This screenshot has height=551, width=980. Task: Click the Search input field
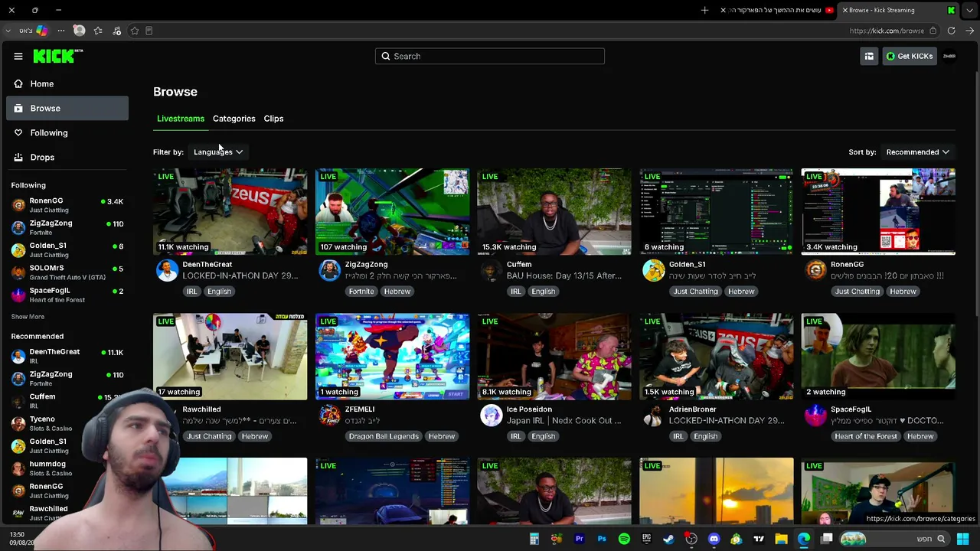(490, 56)
